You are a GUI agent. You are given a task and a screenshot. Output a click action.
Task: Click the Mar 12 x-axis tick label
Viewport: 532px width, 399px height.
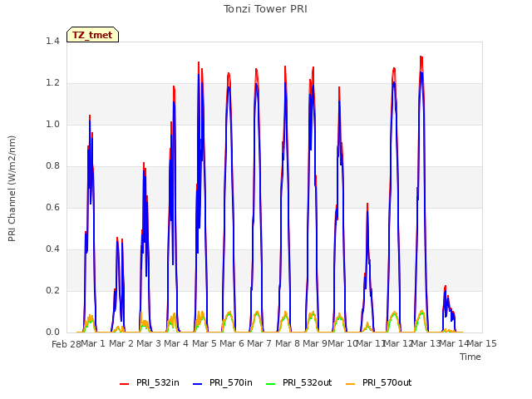[398, 343]
